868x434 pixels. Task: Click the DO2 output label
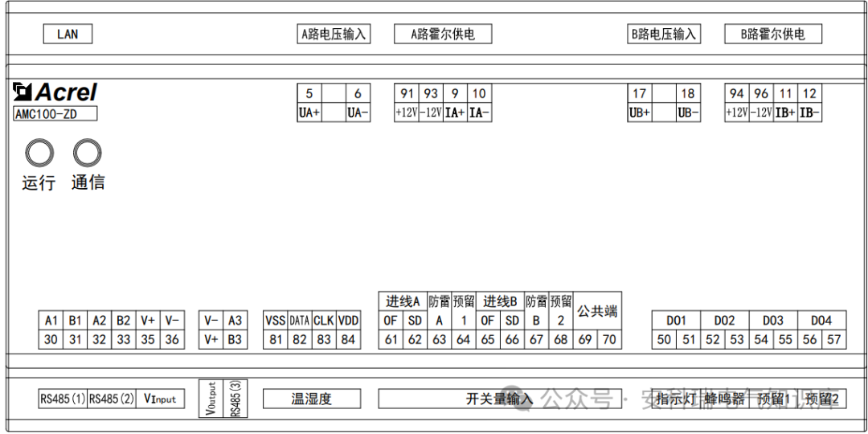[725, 320]
